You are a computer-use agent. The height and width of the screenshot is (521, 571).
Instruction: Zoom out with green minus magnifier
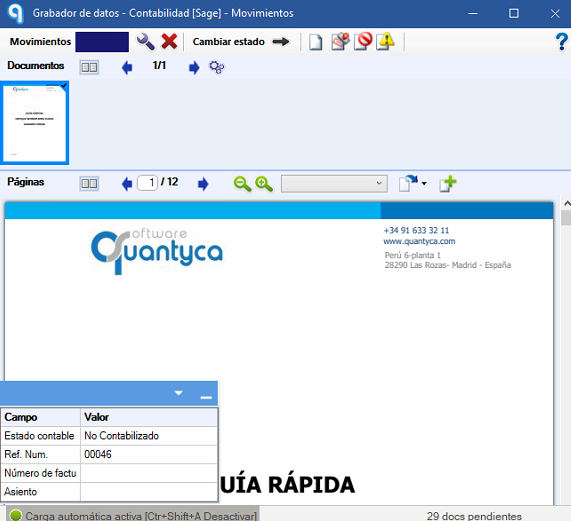(242, 183)
